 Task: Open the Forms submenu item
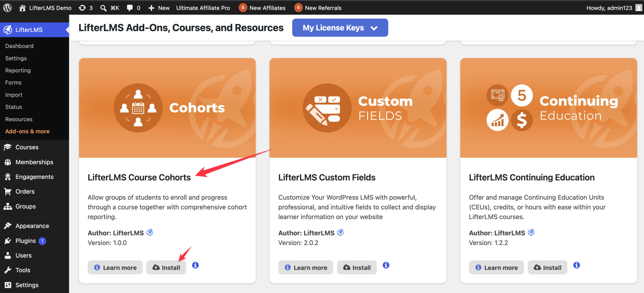(13, 82)
